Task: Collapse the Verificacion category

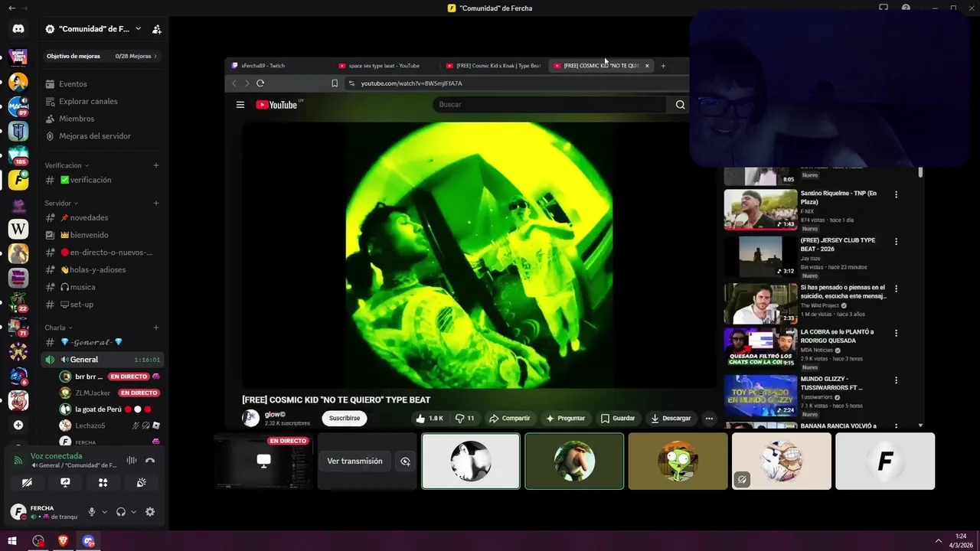Action: pyautogui.click(x=67, y=165)
